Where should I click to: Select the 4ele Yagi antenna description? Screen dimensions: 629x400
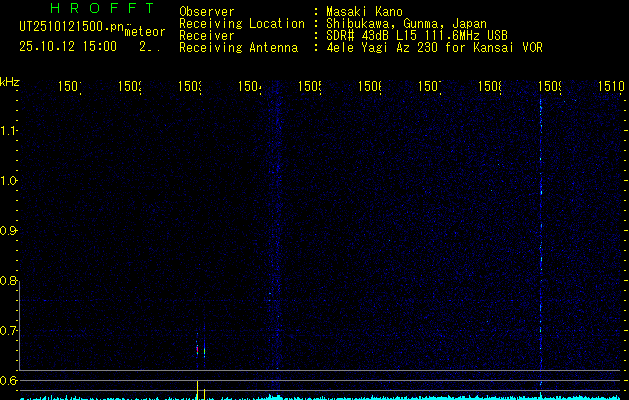pos(434,48)
